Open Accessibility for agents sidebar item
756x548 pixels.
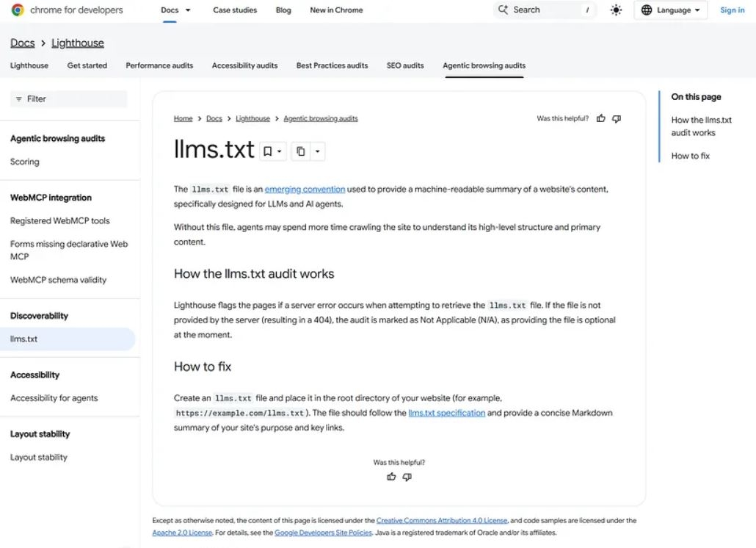(54, 398)
